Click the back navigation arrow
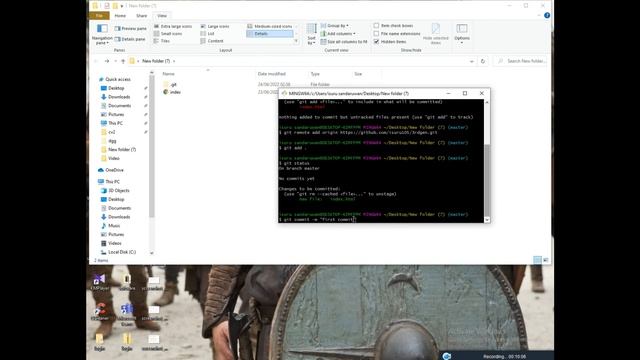 pos(96,61)
